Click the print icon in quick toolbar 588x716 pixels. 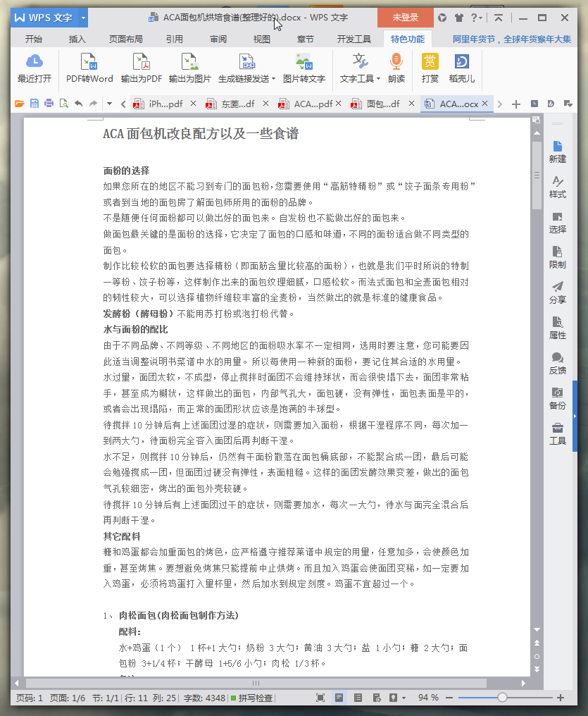(x=49, y=104)
